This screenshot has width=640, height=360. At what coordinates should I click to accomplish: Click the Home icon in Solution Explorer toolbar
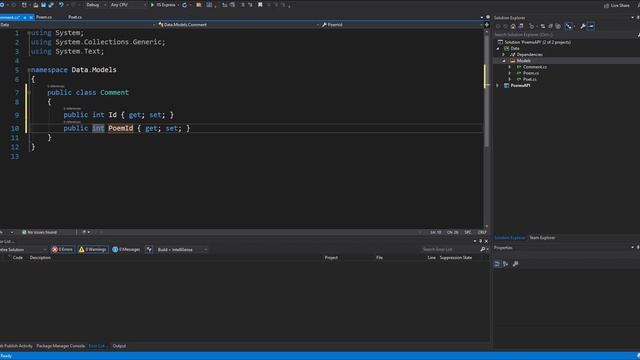(513, 26)
